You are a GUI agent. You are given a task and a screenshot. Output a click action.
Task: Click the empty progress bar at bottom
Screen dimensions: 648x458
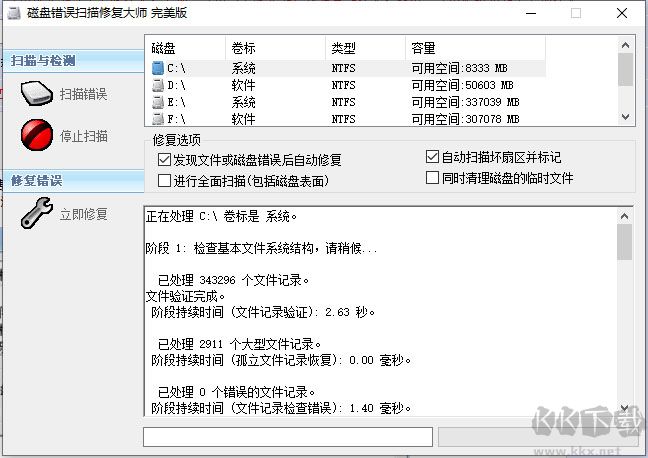click(288, 437)
